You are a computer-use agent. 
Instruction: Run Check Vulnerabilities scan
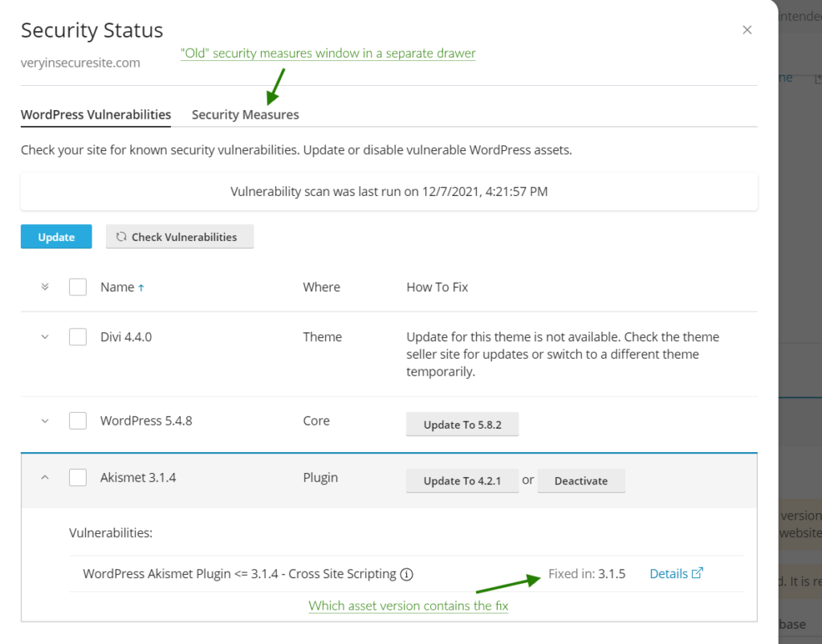tap(180, 237)
